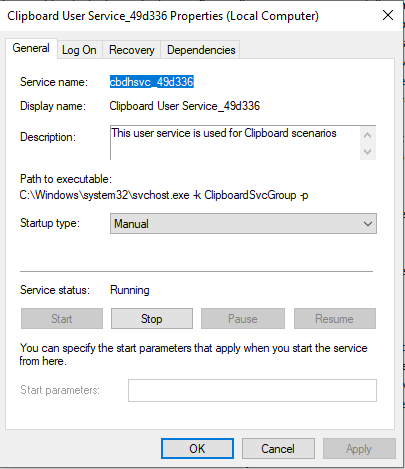
Task: Click the Start parameters field
Action: point(252,390)
